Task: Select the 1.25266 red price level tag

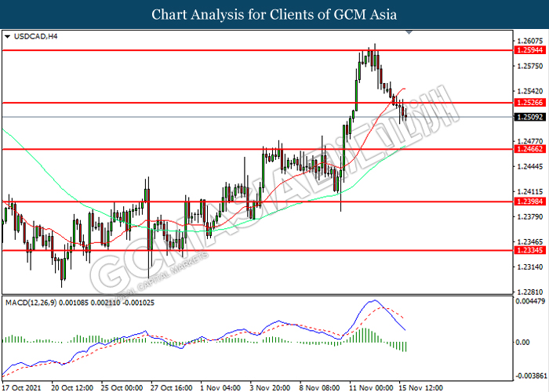Action: click(530, 103)
